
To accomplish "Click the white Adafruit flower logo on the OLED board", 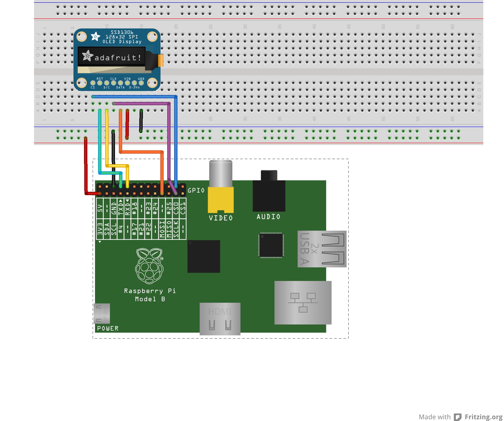I will pos(96,36).
